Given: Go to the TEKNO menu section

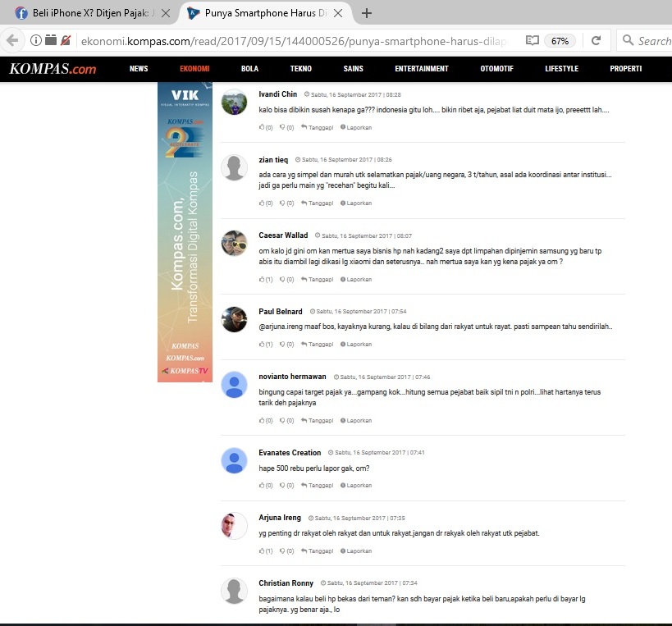Looking at the screenshot, I should 300,69.
